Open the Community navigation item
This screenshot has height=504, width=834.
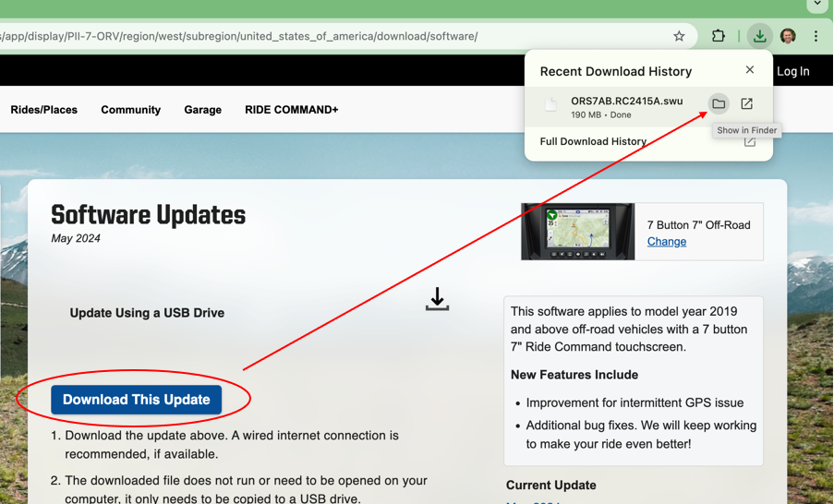click(131, 110)
